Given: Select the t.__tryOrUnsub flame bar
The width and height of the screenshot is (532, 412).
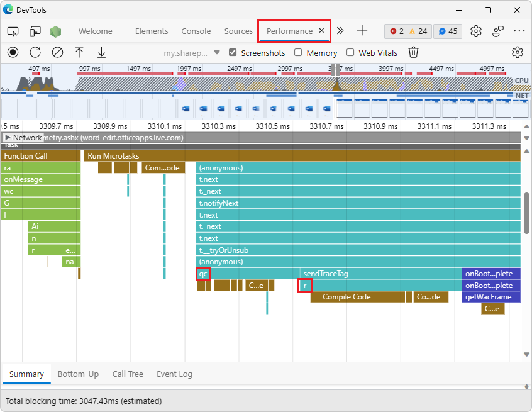Looking at the screenshot, I should (x=358, y=250).
